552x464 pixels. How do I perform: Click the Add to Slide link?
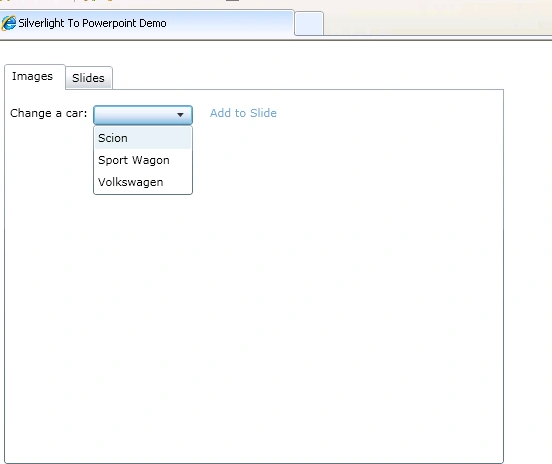coord(243,113)
